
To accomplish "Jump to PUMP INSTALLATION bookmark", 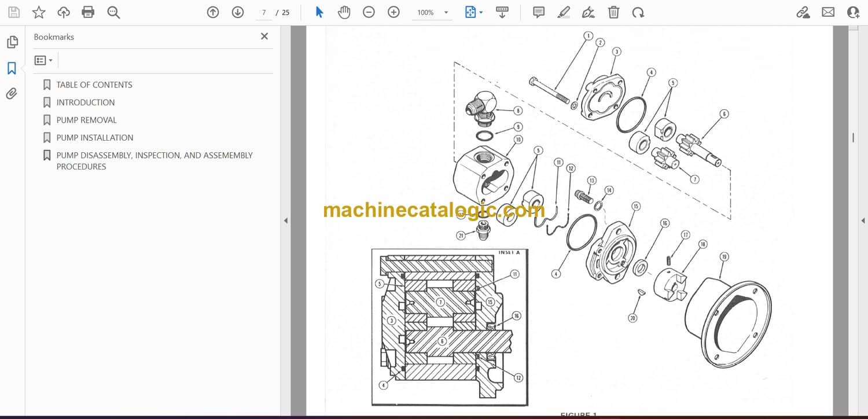I will (x=95, y=138).
